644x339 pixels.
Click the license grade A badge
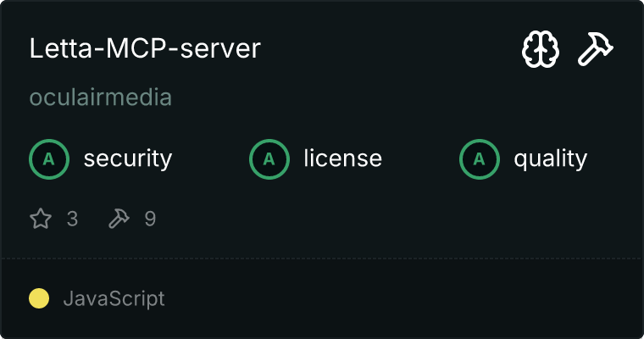coord(269,158)
